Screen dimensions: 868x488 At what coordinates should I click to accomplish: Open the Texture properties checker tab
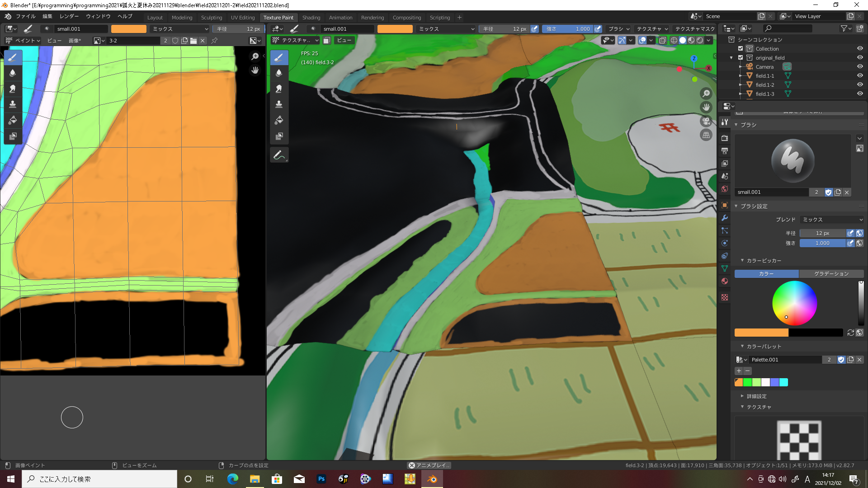[x=725, y=297]
